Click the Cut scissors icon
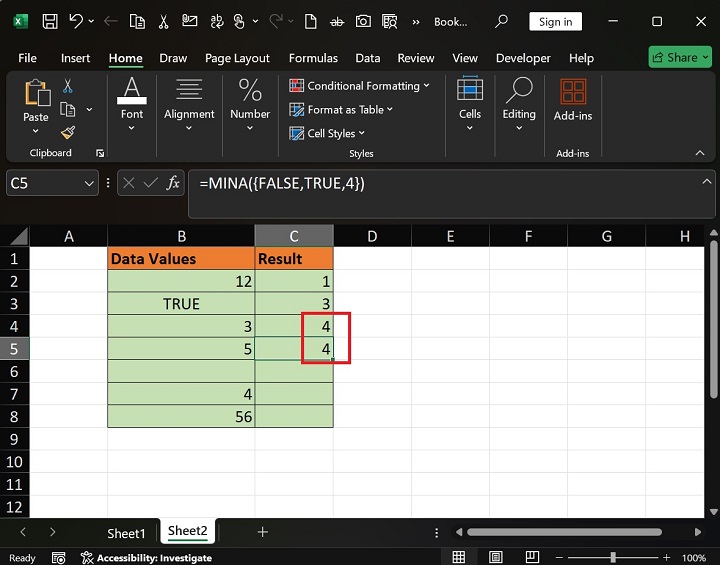720x565 pixels. click(x=68, y=87)
